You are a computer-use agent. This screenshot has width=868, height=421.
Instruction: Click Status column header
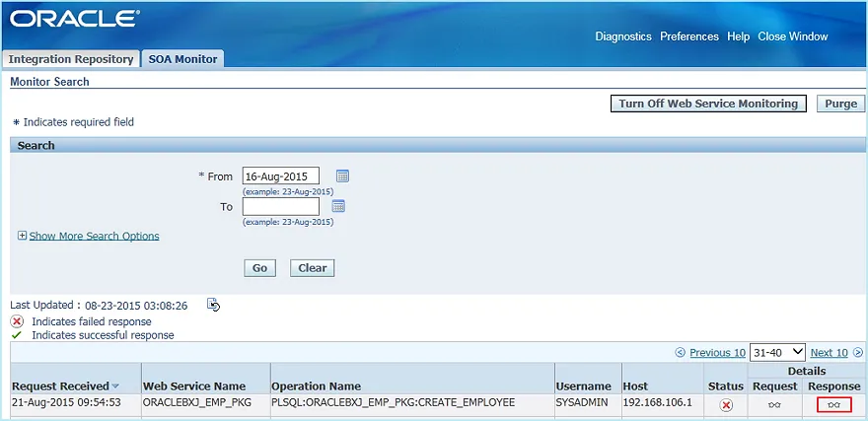point(726,386)
